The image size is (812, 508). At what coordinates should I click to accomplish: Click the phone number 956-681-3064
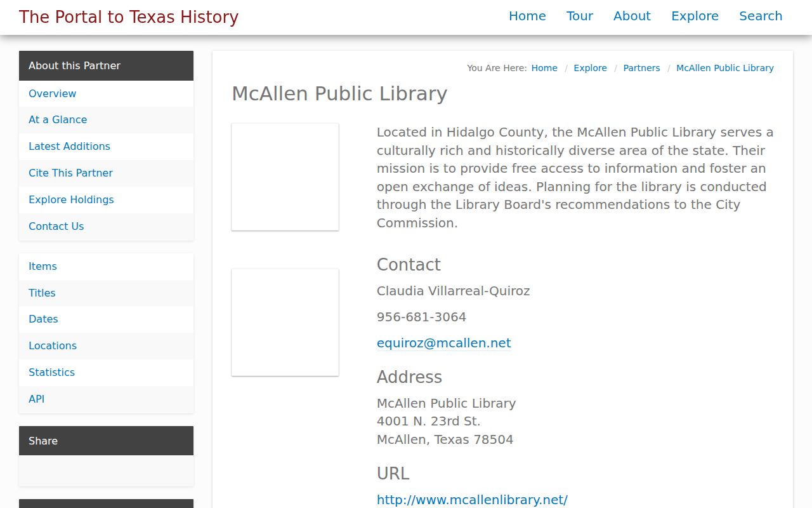[421, 317]
